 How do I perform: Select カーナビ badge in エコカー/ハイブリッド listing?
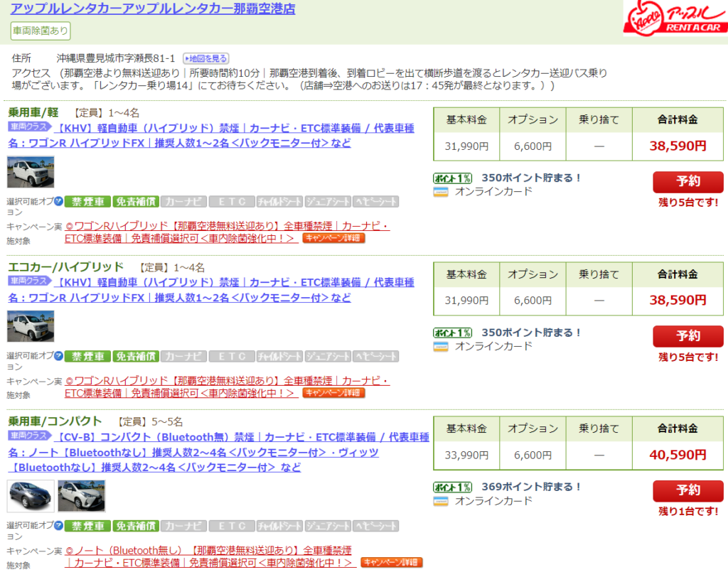184,357
